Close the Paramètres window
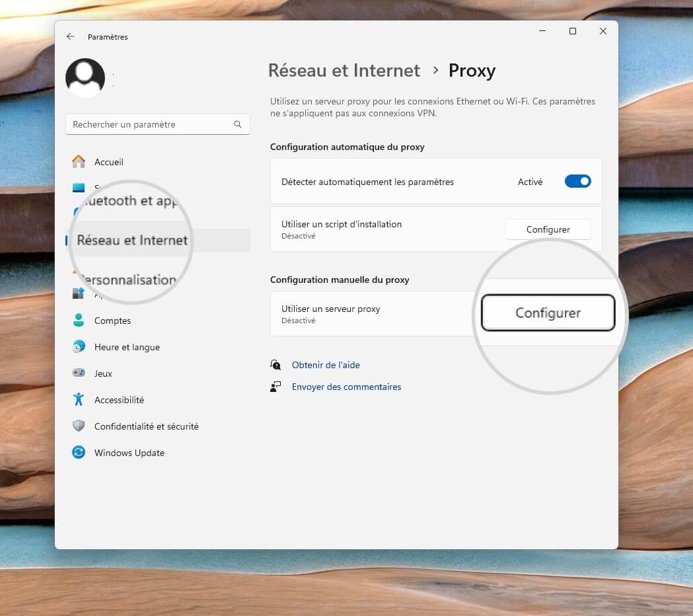The height and width of the screenshot is (616, 693). pyautogui.click(x=603, y=31)
